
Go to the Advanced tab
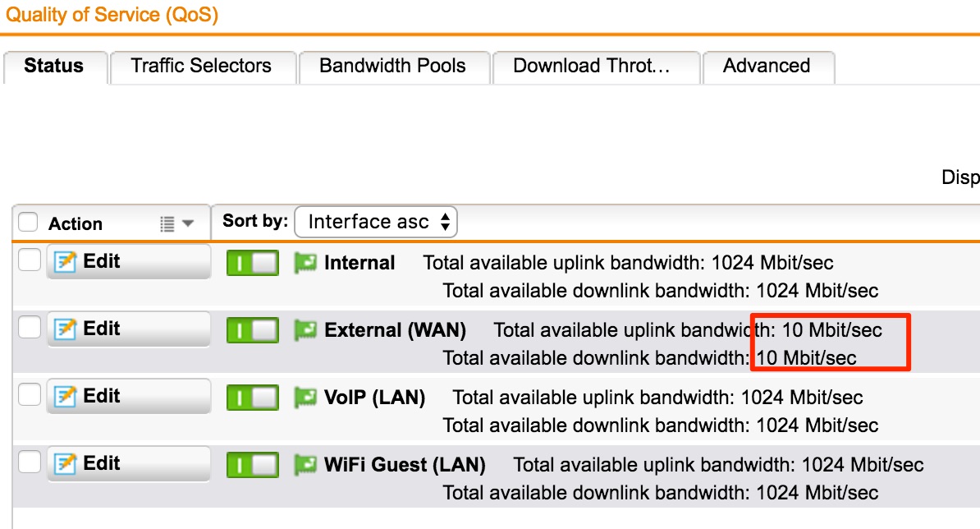click(768, 67)
